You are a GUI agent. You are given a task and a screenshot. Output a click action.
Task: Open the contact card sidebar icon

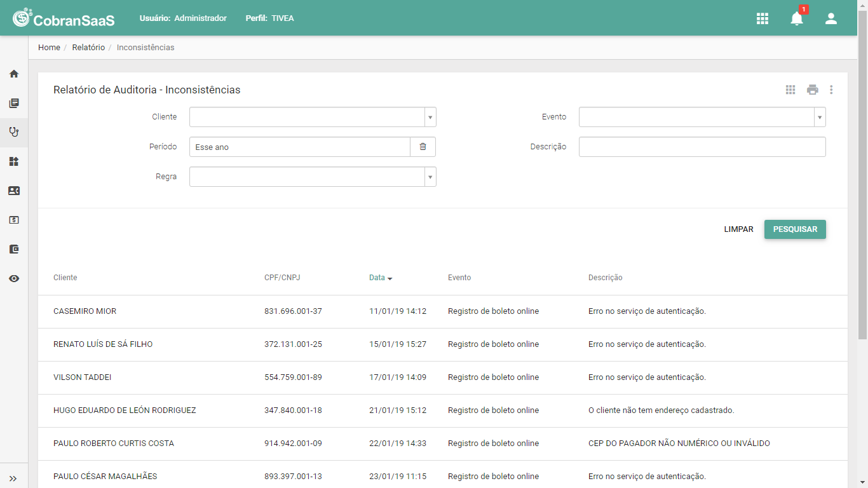coord(14,191)
